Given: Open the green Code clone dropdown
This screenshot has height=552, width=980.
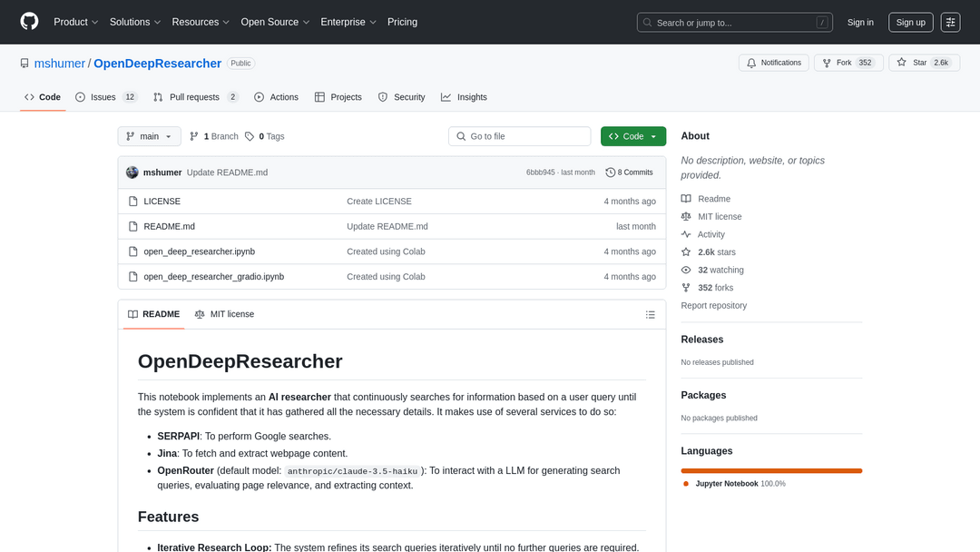Looking at the screenshot, I should (x=633, y=136).
